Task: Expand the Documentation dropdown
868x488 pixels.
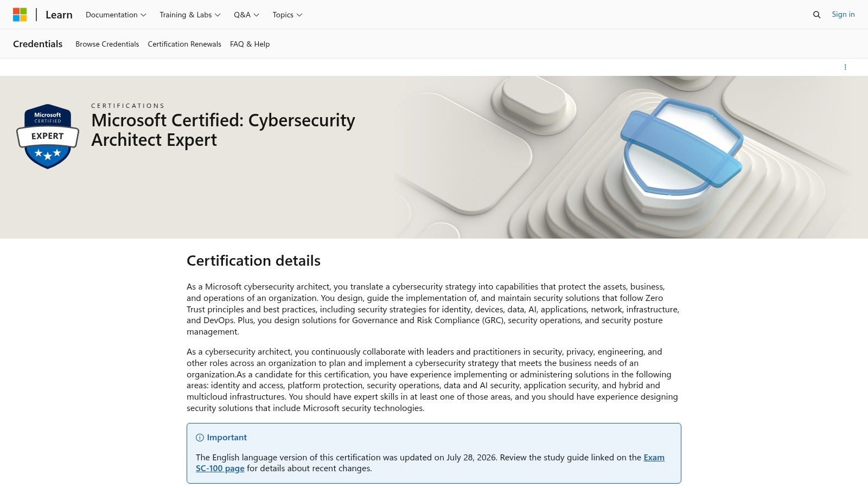Action: [x=116, y=15]
